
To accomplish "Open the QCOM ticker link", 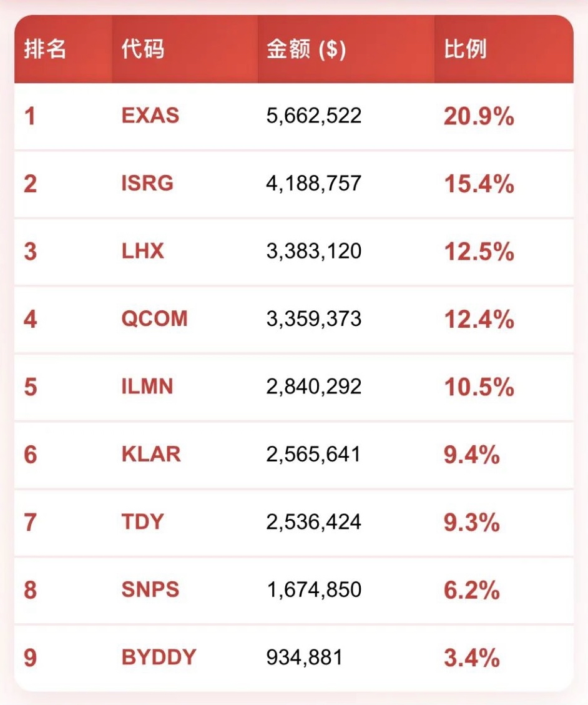I will tap(154, 318).
